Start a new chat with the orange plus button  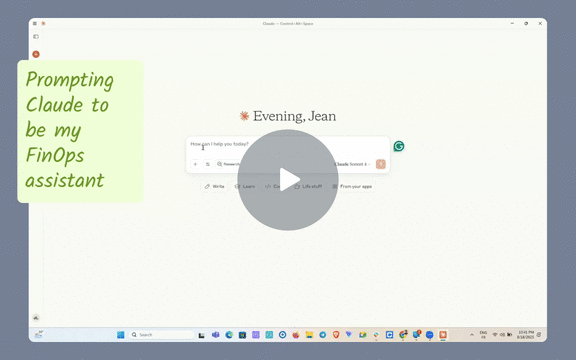(36, 54)
